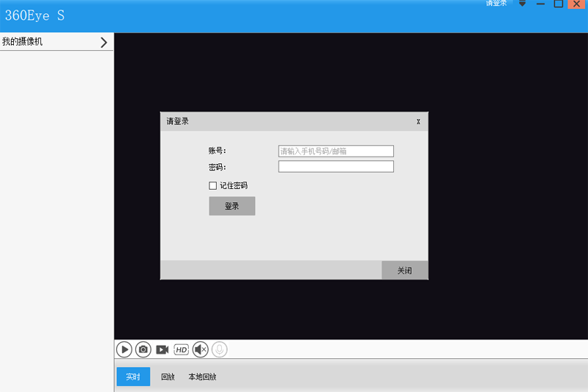Minimize the 360Eye S window

(540, 4)
